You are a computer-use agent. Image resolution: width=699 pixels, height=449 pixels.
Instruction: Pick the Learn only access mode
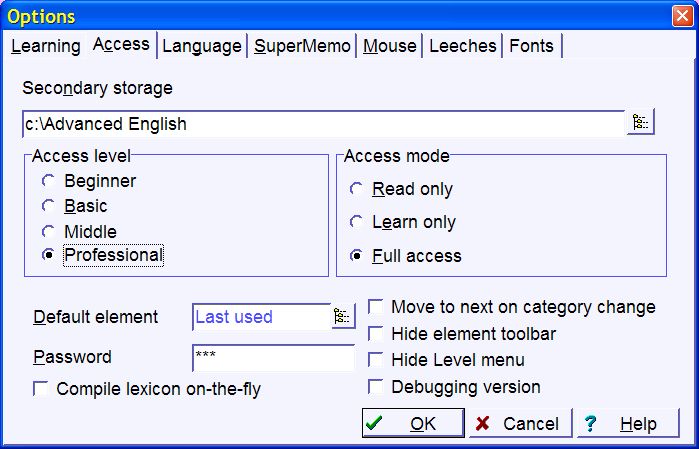(x=356, y=222)
